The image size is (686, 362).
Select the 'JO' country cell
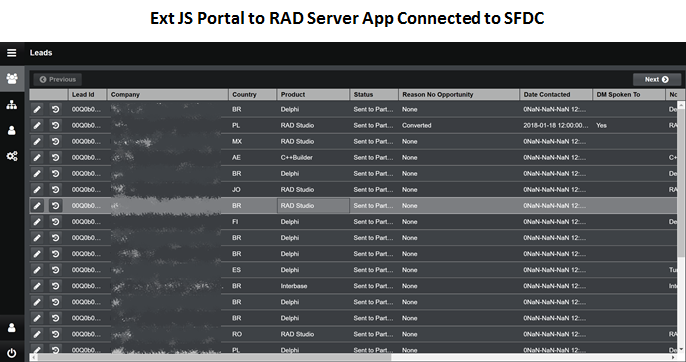pyautogui.click(x=252, y=190)
